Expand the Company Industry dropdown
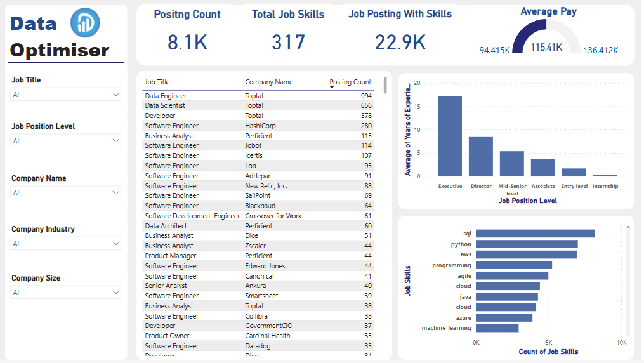 point(66,244)
